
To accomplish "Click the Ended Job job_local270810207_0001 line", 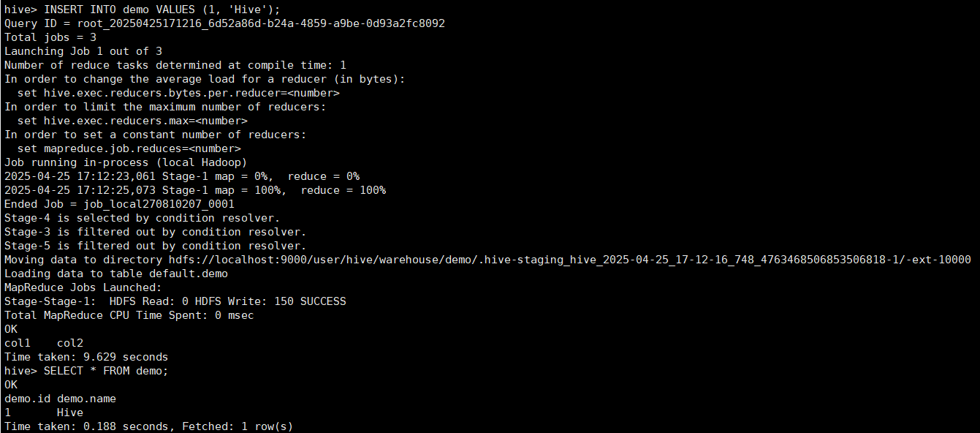I will [x=119, y=204].
